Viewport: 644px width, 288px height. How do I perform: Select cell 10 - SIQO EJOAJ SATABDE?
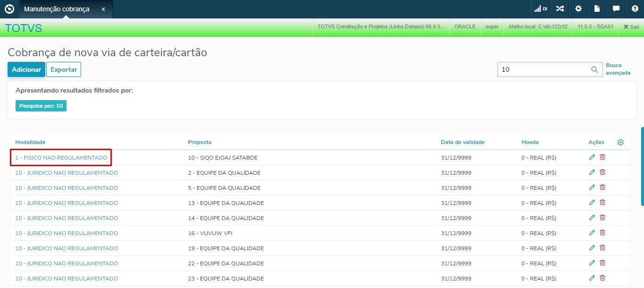coord(223,158)
